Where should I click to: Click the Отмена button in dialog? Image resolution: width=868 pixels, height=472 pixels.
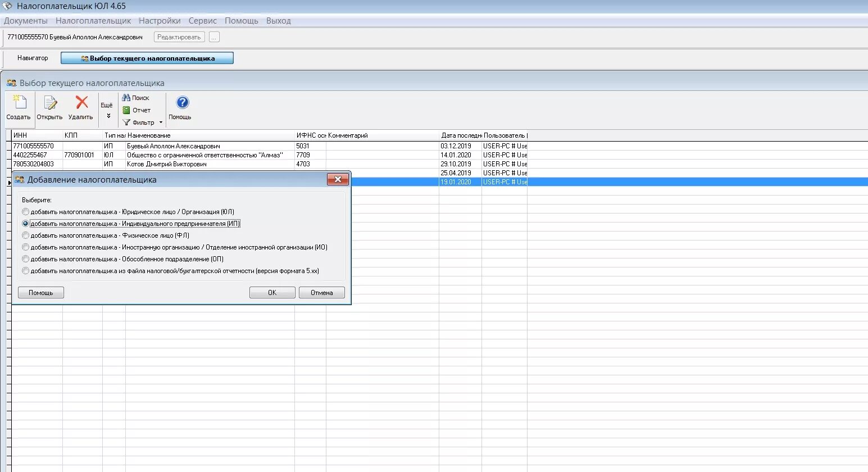point(322,293)
